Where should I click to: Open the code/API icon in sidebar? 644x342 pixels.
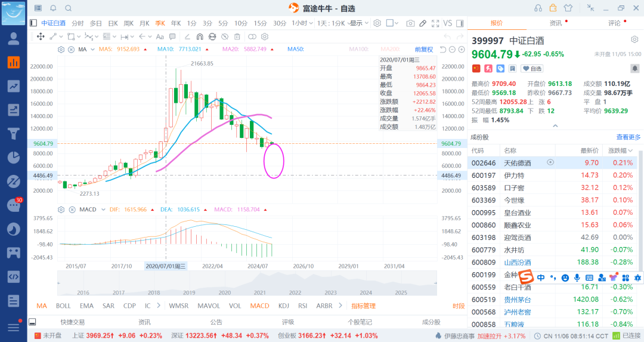pos(14,276)
